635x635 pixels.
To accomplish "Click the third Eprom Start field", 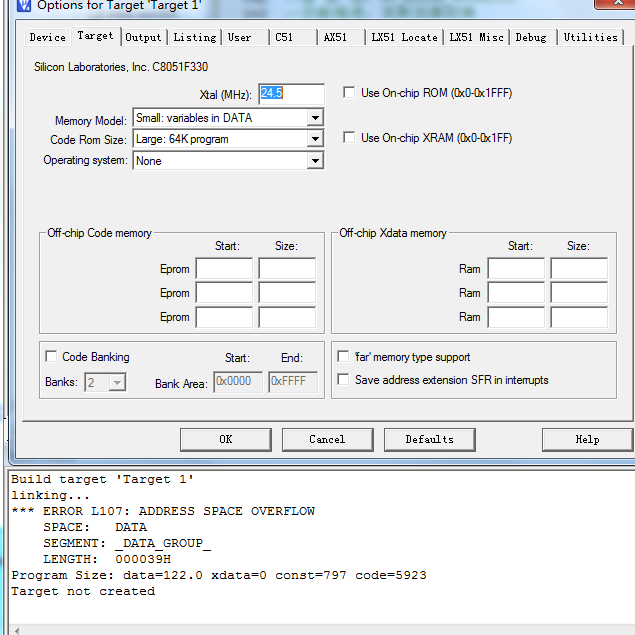I will [224, 317].
